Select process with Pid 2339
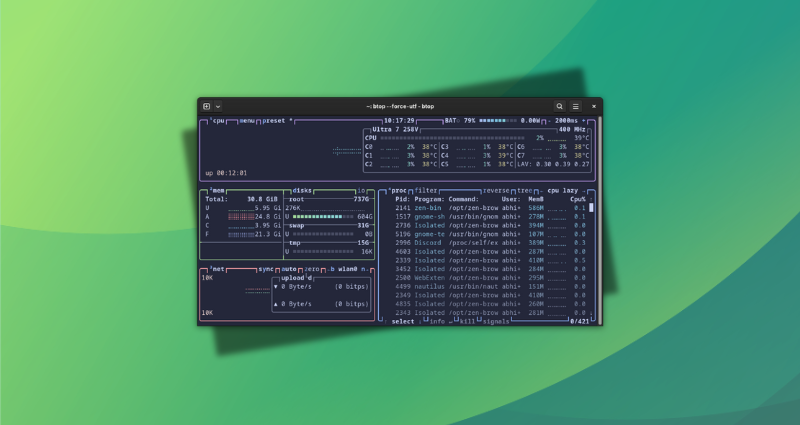 point(490,260)
